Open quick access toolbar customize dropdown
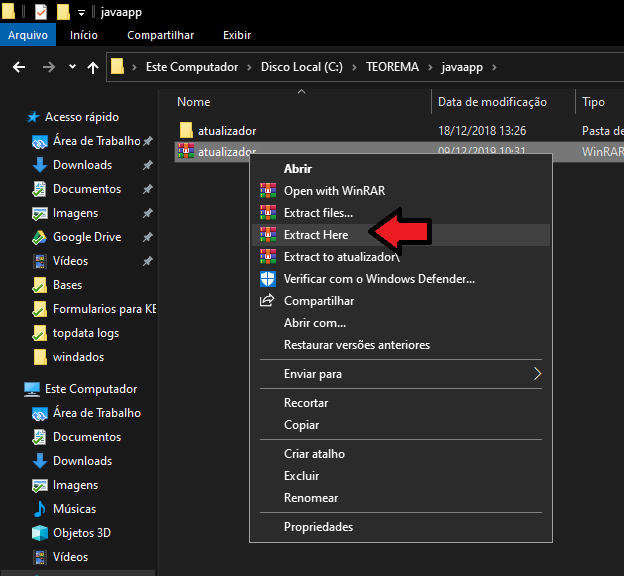Viewport: 624px width, 576px height. point(81,13)
